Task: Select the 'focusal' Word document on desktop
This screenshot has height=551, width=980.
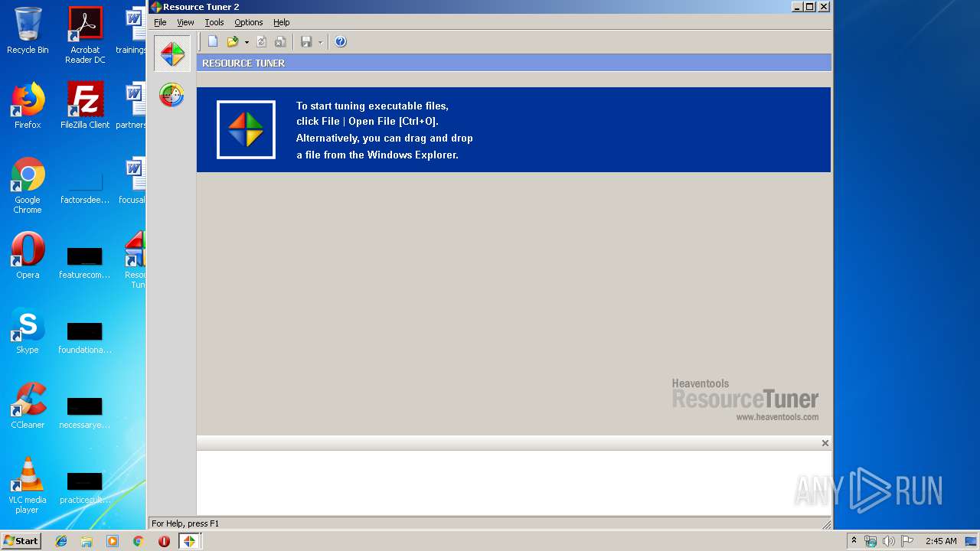Action: click(x=134, y=181)
